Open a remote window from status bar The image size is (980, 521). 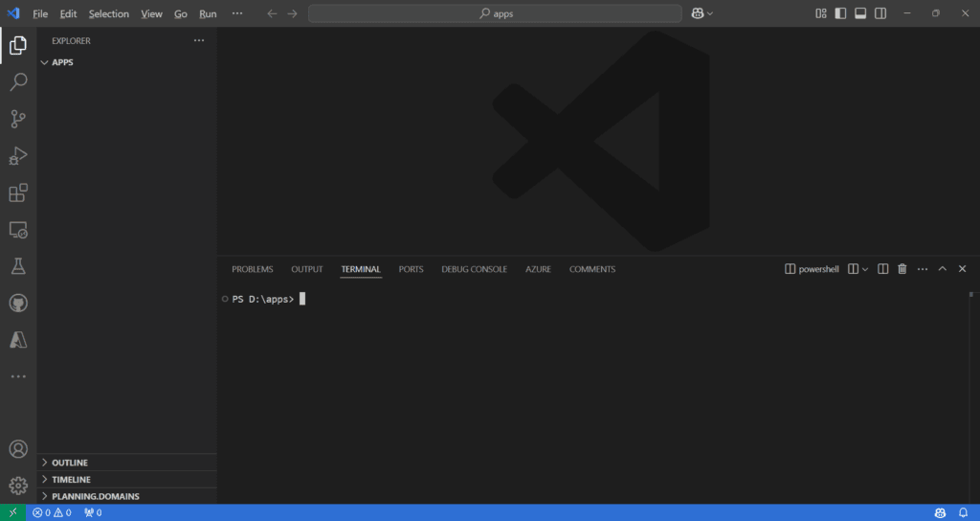(13, 513)
